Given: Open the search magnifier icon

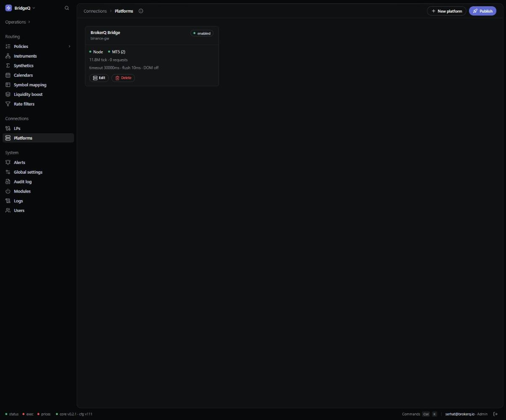Looking at the screenshot, I should pos(67,8).
